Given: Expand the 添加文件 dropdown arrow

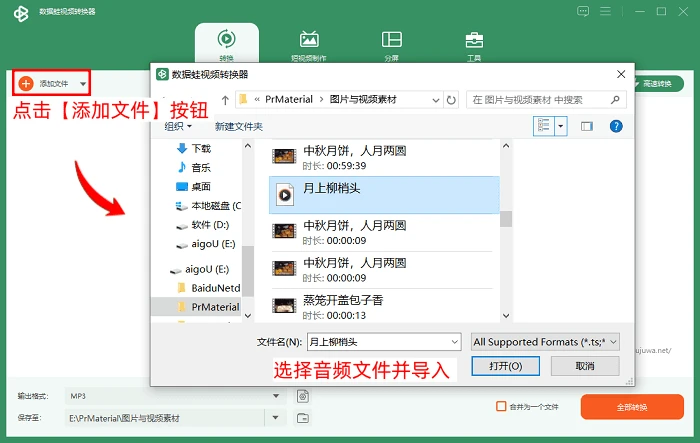Looking at the screenshot, I should tap(83, 84).
